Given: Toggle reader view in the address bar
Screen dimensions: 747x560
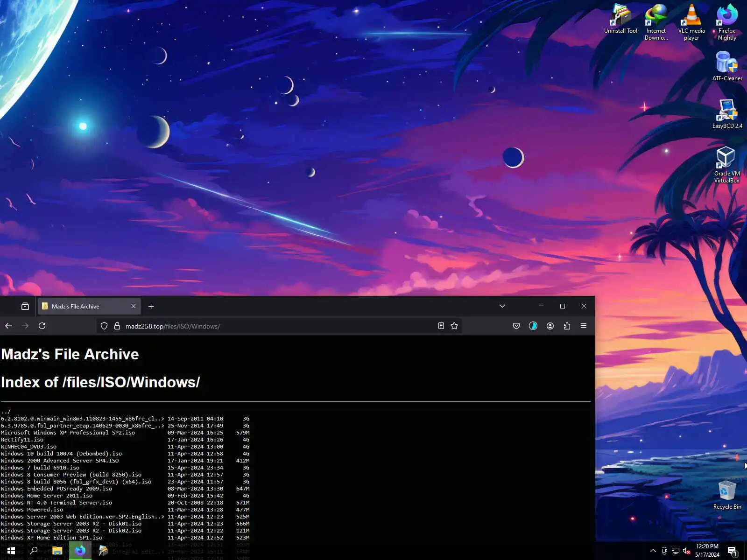Looking at the screenshot, I should tap(441, 326).
